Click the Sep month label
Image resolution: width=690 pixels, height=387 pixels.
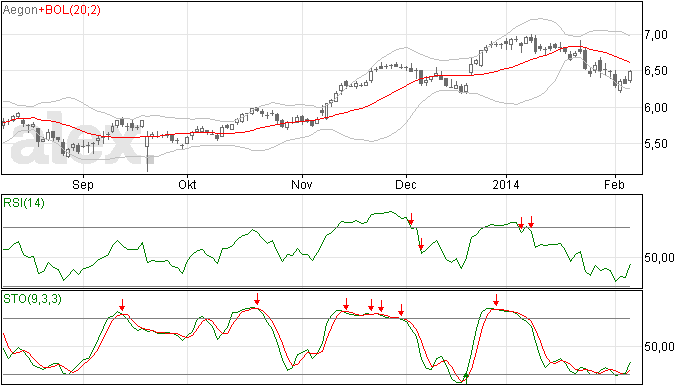click(83, 185)
